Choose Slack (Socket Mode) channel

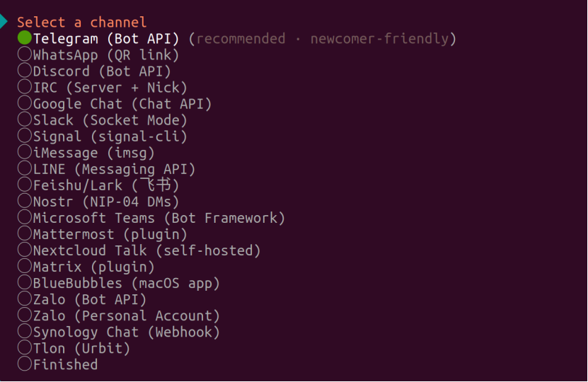pos(25,120)
